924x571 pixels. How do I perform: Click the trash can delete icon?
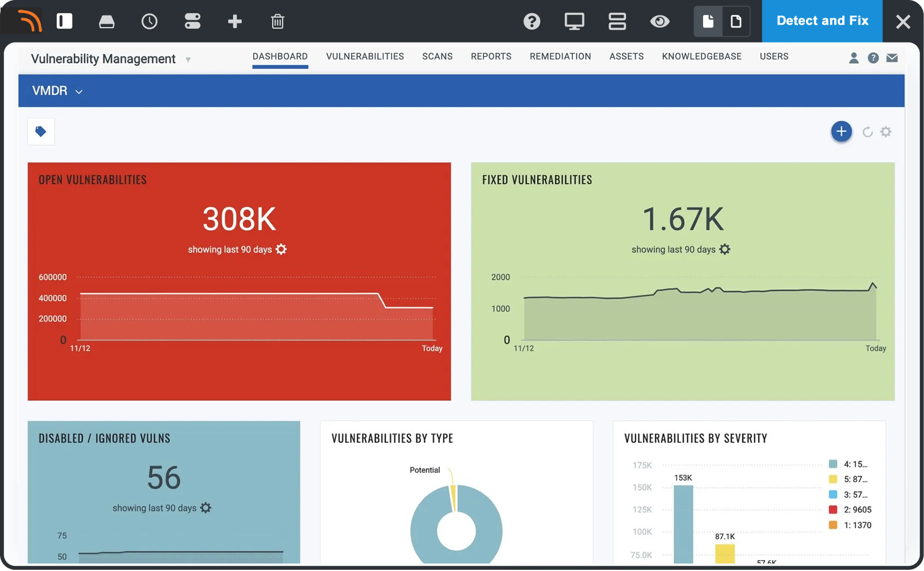click(x=277, y=22)
